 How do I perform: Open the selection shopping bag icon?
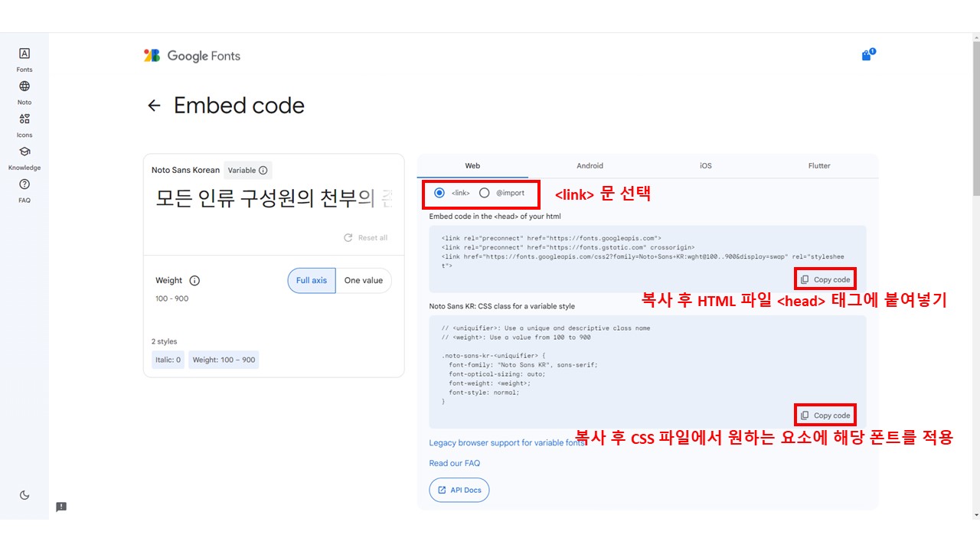pyautogui.click(x=867, y=55)
